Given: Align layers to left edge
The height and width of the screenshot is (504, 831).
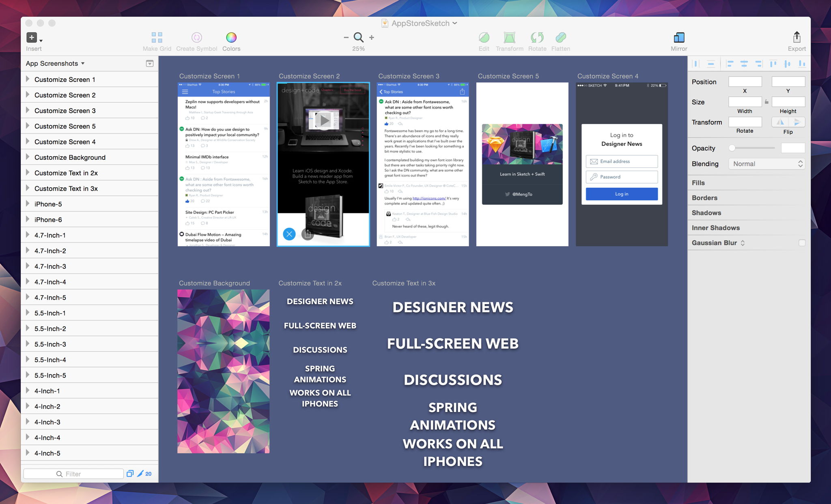Looking at the screenshot, I should click(730, 64).
